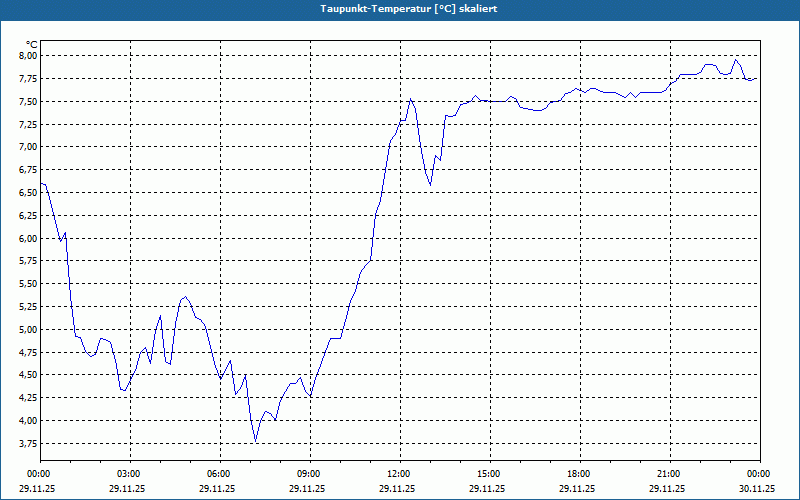Viewport: 800px width, 500px height.
Task: Click the 03:00 time label
Action: pyautogui.click(x=131, y=474)
